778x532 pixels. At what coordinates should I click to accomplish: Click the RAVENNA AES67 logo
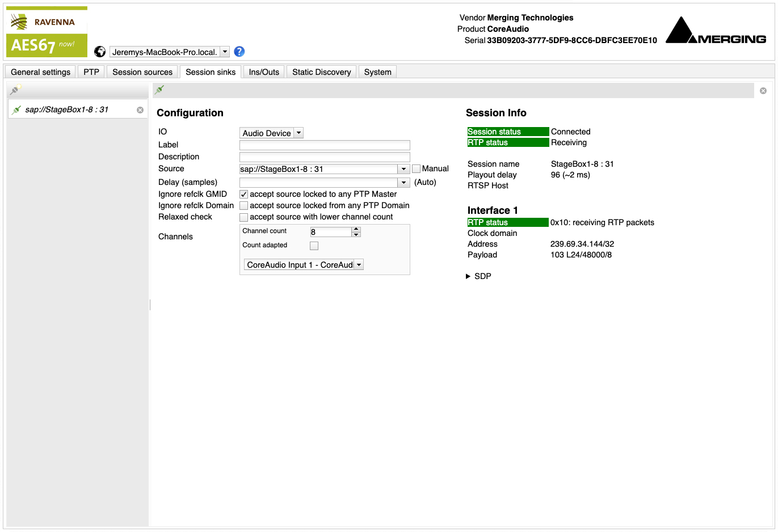(x=47, y=32)
